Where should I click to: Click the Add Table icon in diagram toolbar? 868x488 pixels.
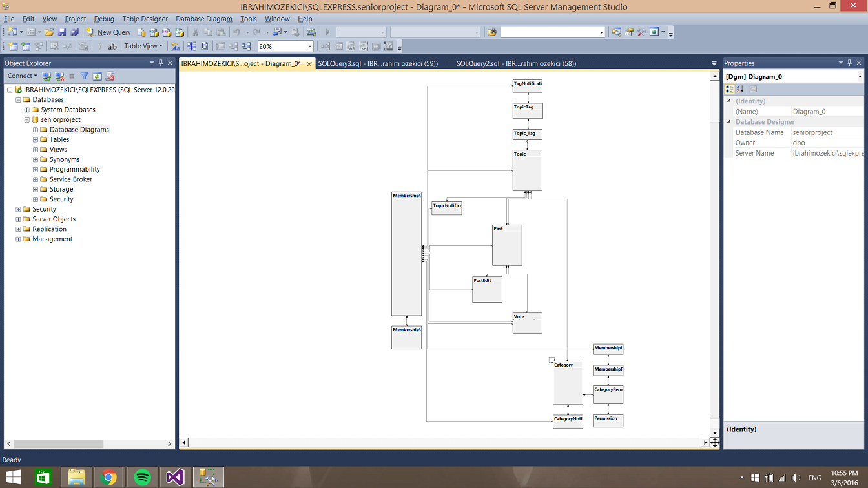(x=26, y=46)
